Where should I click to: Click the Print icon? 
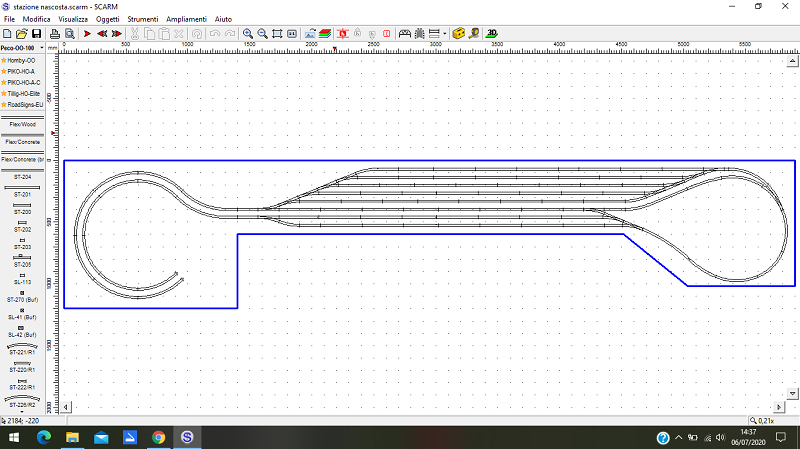(55, 33)
